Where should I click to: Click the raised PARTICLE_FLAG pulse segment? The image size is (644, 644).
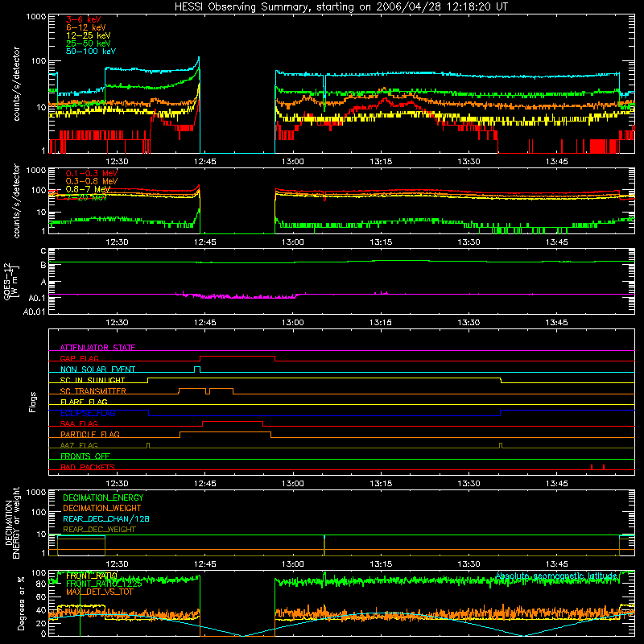[225, 432]
